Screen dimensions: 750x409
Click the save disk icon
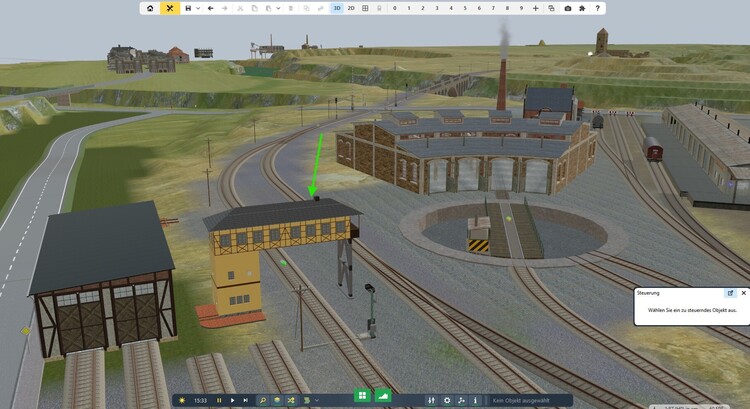tap(188, 8)
